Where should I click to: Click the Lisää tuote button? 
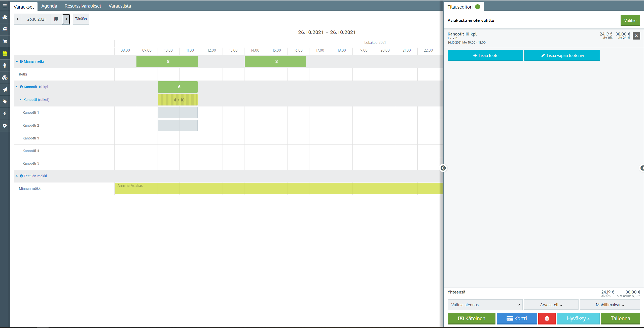click(485, 55)
